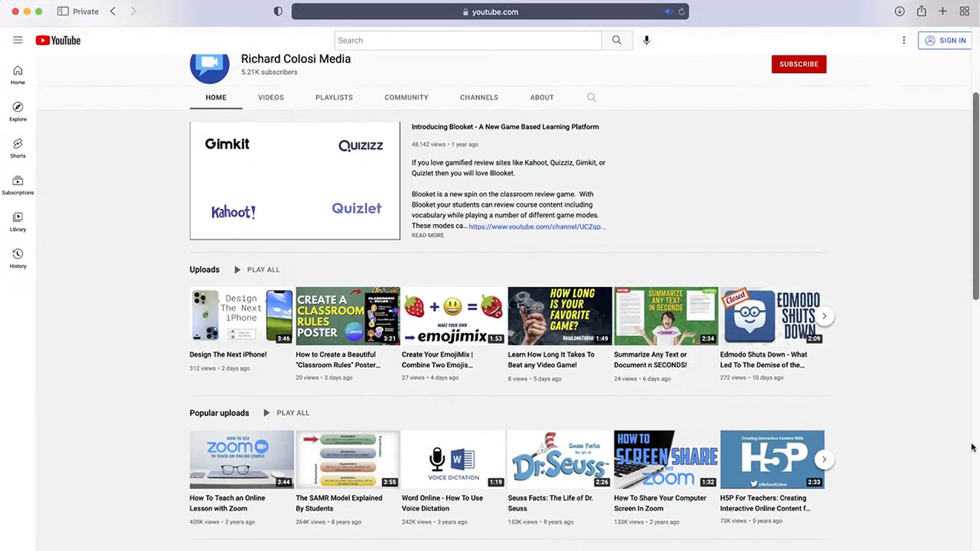The height and width of the screenshot is (551, 980).
Task: Open Edmodo Shuts Down thumbnail
Action: [772, 316]
